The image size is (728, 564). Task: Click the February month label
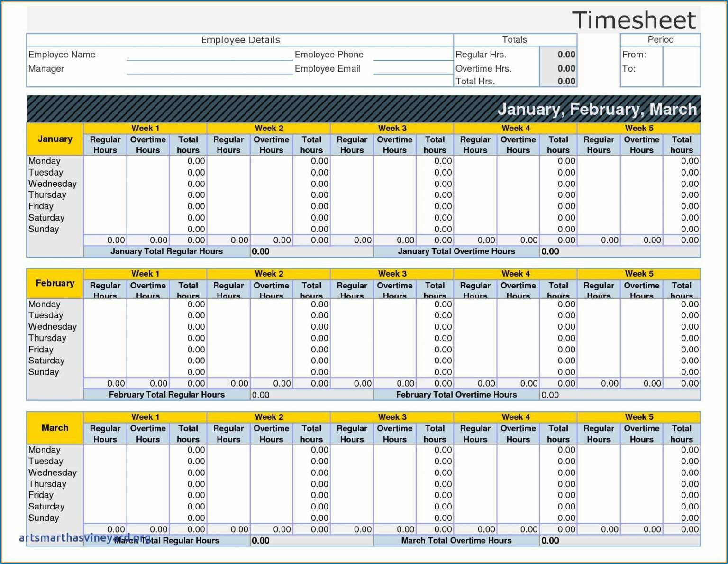(55, 283)
